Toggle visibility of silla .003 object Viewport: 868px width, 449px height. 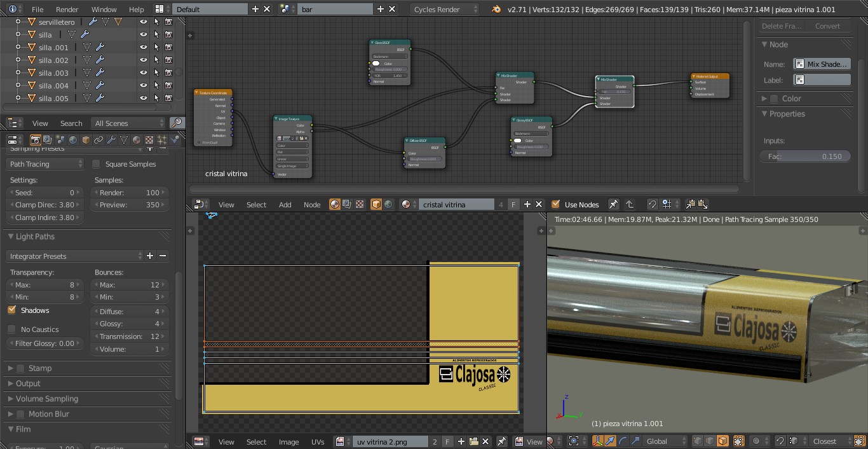pyautogui.click(x=144, y=73)
